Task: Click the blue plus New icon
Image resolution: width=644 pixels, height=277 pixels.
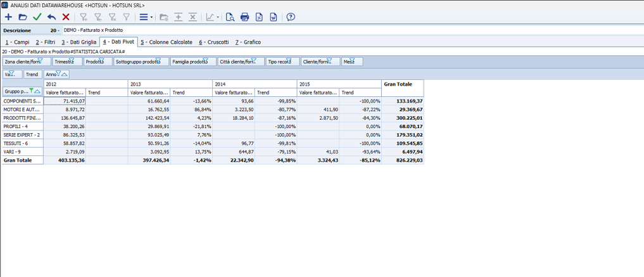Action: 8,17
